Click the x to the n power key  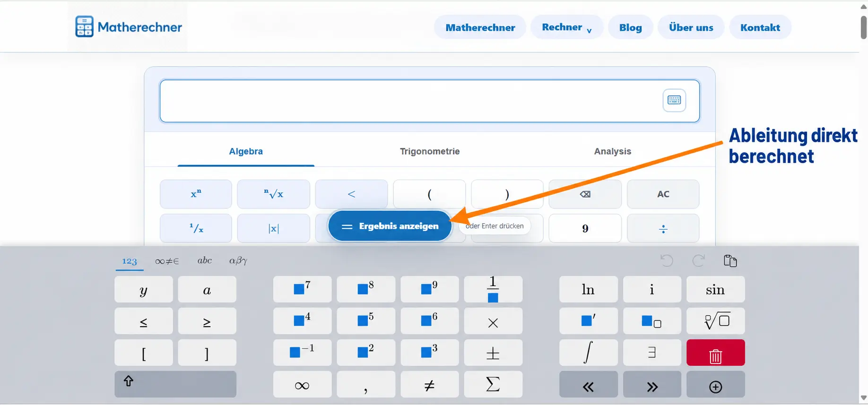196,194
